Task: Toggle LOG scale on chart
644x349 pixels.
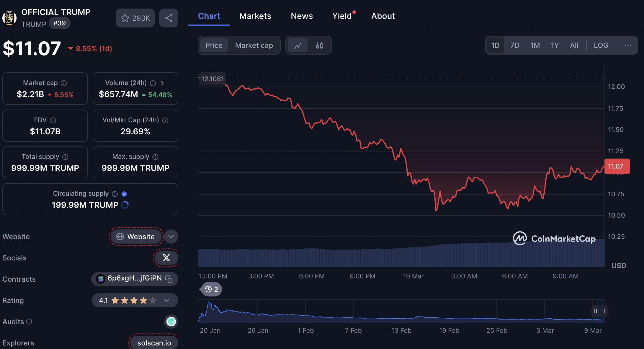Action: [x=601, y=45]
